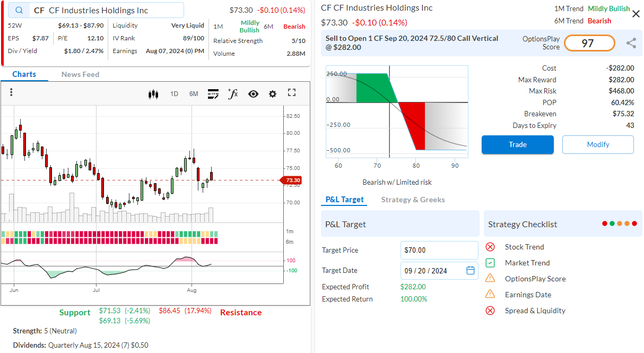Click the OptionsPlay Score 97 badge
The image size is (644, 353).
pyautogui.click(x=589, y=43)
